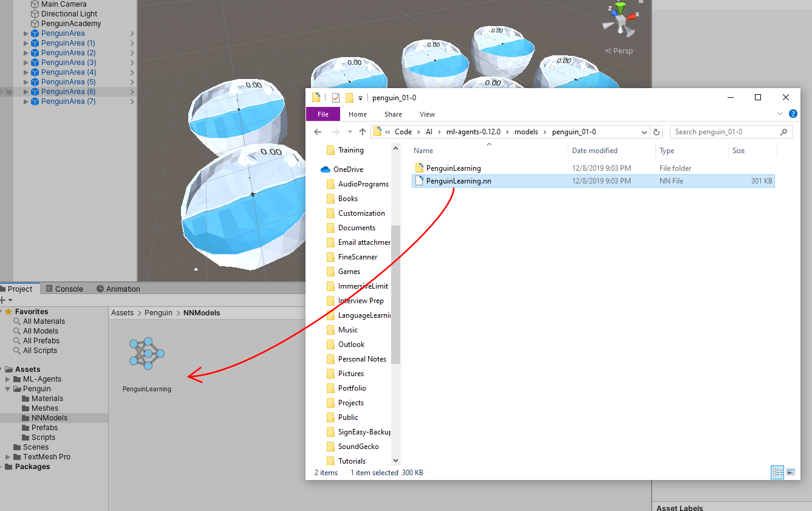Image resolution: width=812 pixels, height=511 pixels.
Task: Click the Explorer Back arrow button
Action: coord(318,132)
